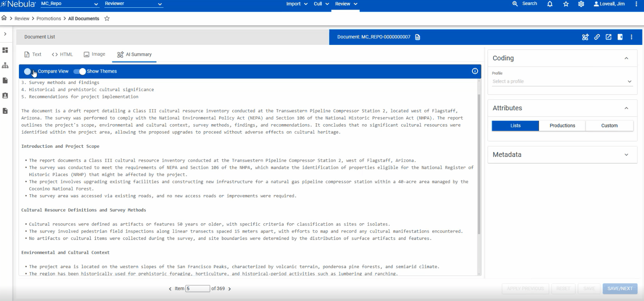Click the SAVE button

(x=589, y=289)
